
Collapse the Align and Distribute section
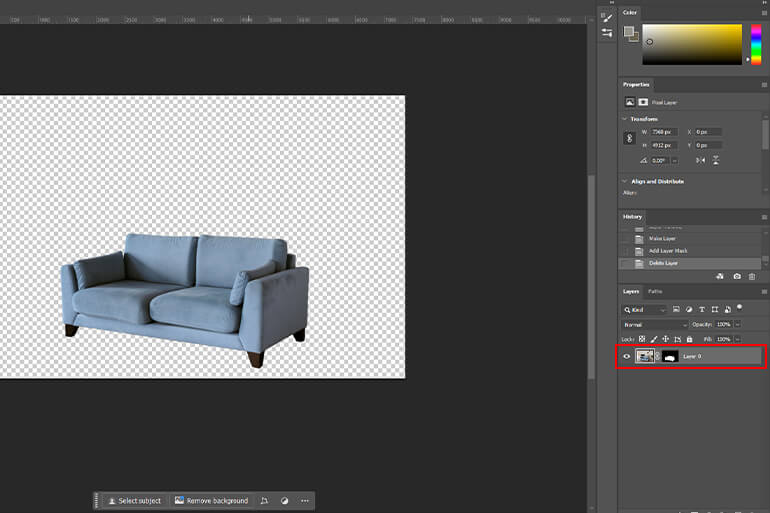pyautogui.click(x=625, y=181)
